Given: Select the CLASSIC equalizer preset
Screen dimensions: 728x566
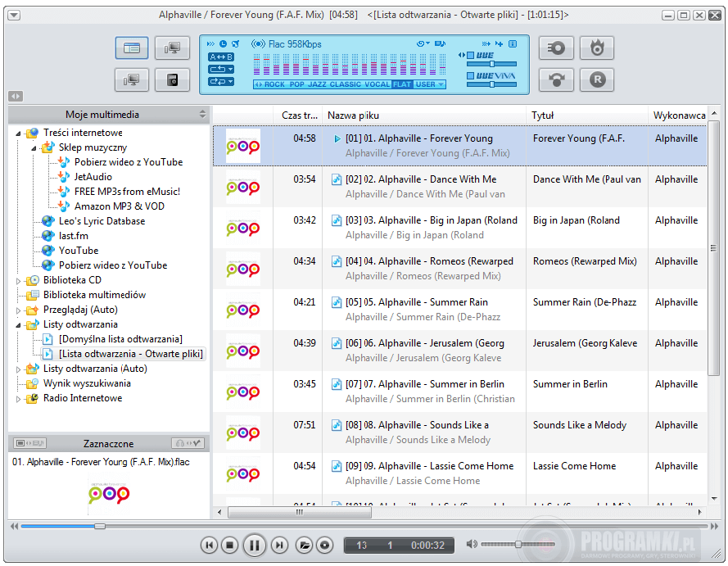Looking at the screenshot, I should tap(345, 84).
